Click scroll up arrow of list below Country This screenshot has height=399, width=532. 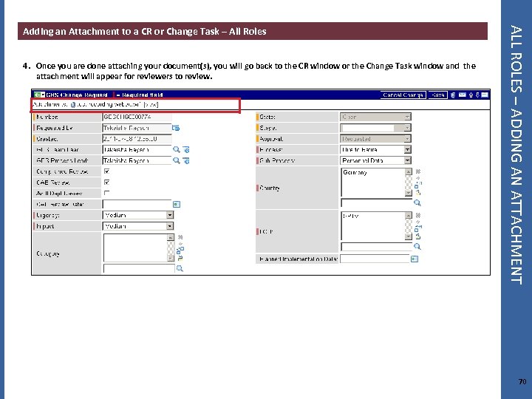coord(409,216)
